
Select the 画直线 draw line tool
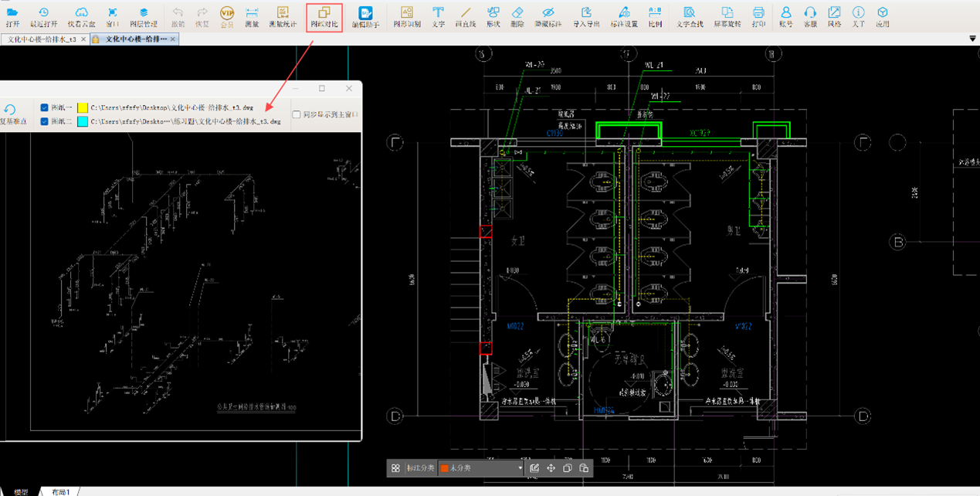[x=465, y=16]
